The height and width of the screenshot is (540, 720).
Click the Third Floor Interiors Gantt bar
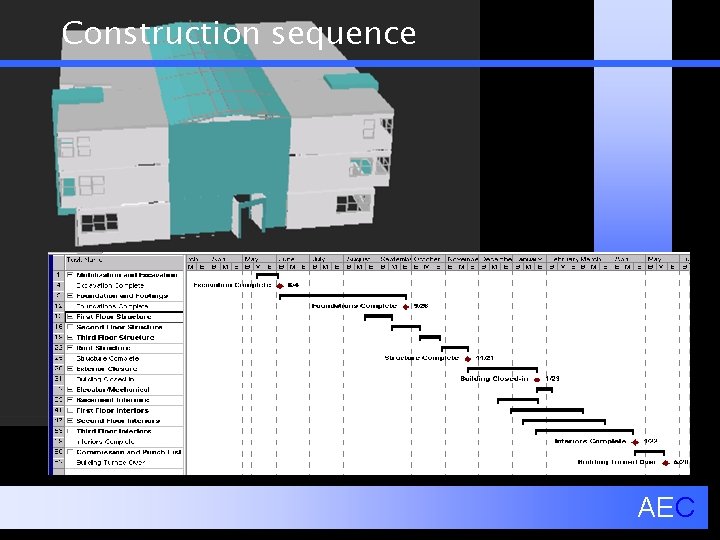(585, 432)
